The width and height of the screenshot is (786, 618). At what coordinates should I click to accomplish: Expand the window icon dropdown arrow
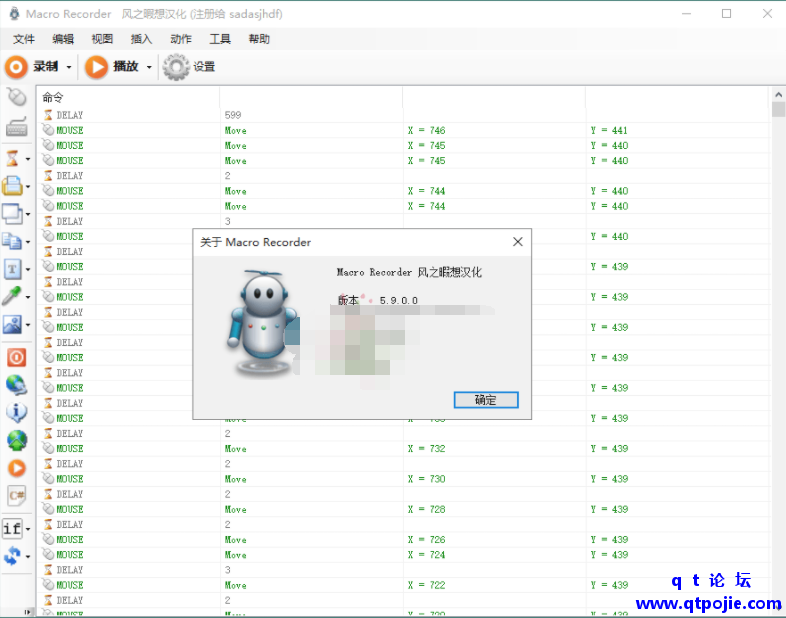[x=28, y=215]
